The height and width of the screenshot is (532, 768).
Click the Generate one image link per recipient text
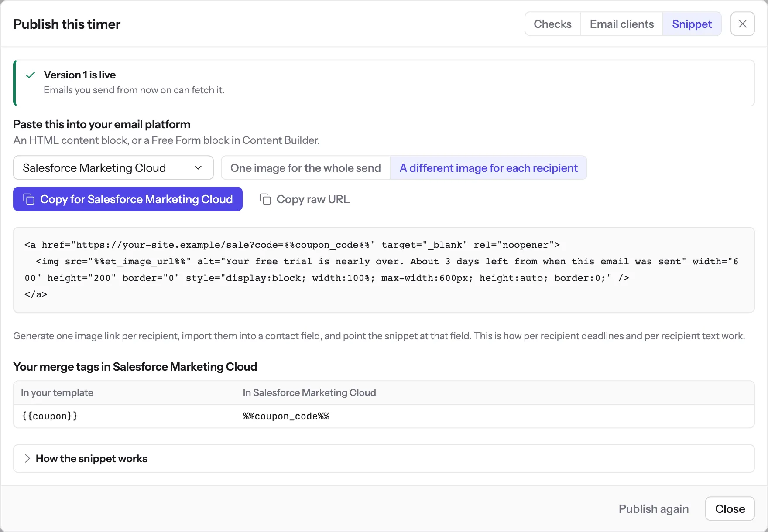click(379, 336)
